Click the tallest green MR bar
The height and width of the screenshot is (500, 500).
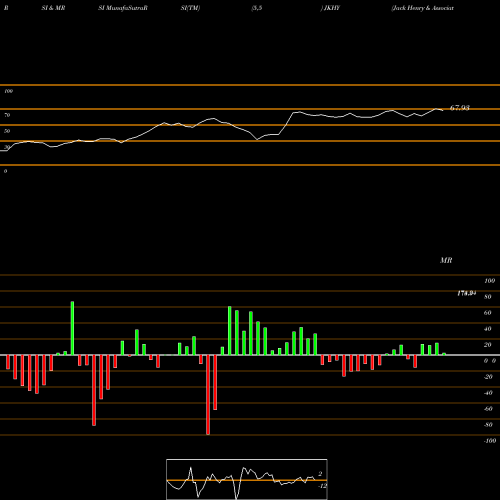[72, 328]
